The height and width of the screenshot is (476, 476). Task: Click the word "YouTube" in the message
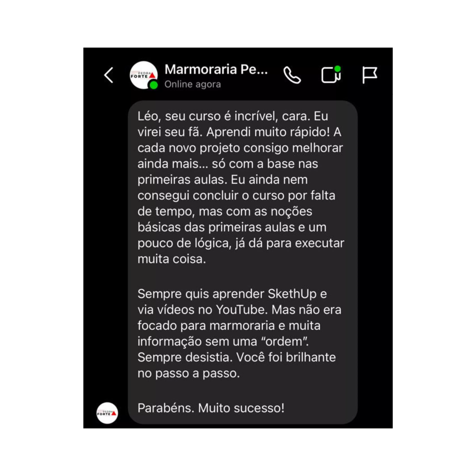[242, 310]
